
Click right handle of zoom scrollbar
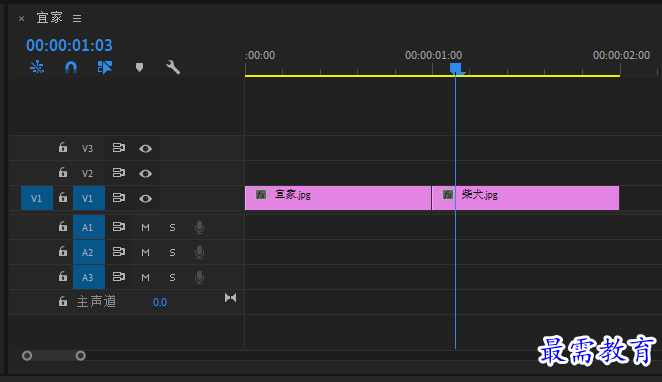click(x=81, y=356)
